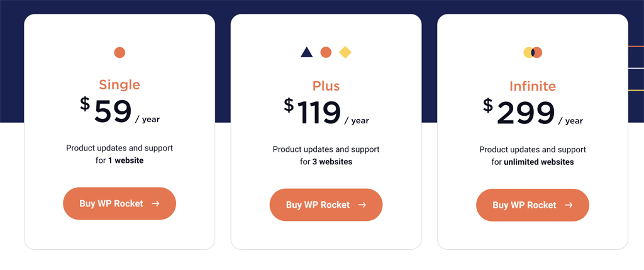Click the navy triangle icon in Plus card
This screenshot has height=270, width=644.
[306, 52]
